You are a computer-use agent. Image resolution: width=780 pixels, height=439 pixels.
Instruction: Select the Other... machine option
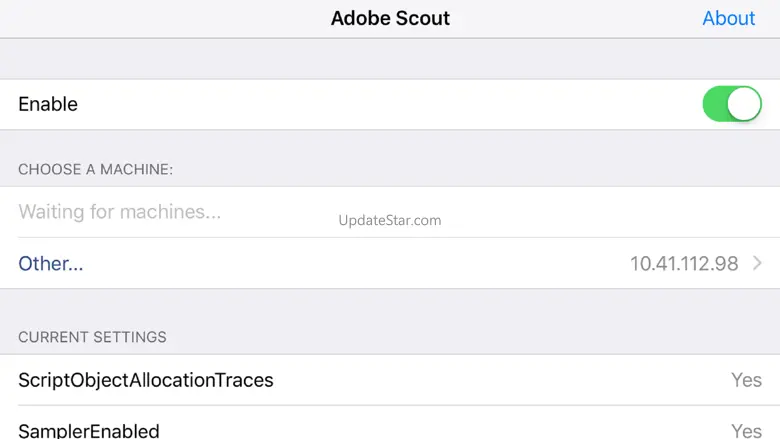tap(51, 264)
